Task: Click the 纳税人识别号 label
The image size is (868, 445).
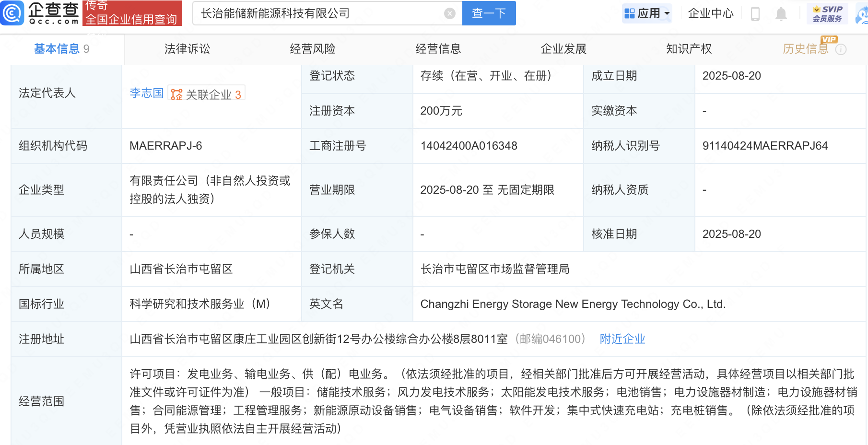Action: pos(625,146)
